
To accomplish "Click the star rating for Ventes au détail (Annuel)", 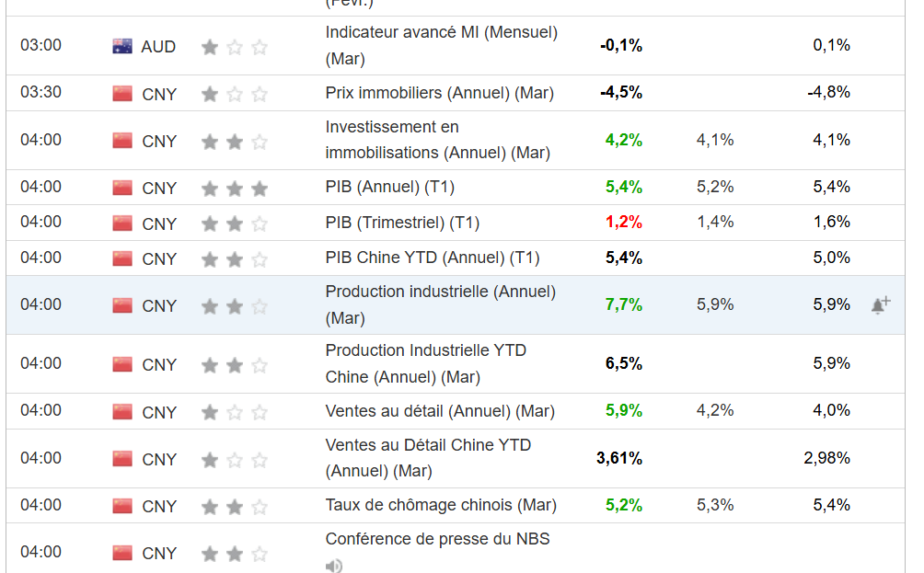I will tap(235, 412).
